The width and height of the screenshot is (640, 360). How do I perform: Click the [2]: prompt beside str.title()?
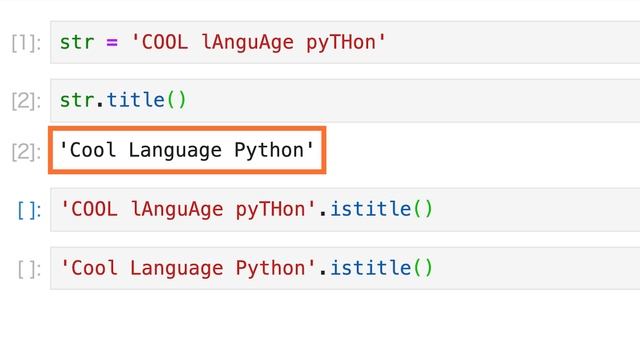tap(26, 101)
